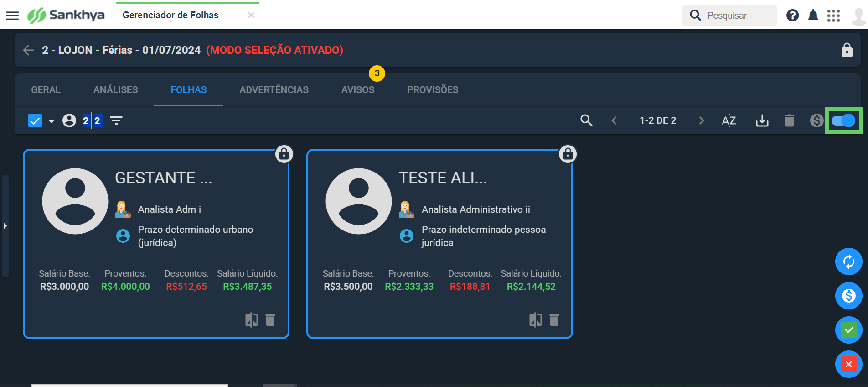Screen dimensions: 868x387
Task: Click the padlock icon in header bar
Action: pos(847,50)
